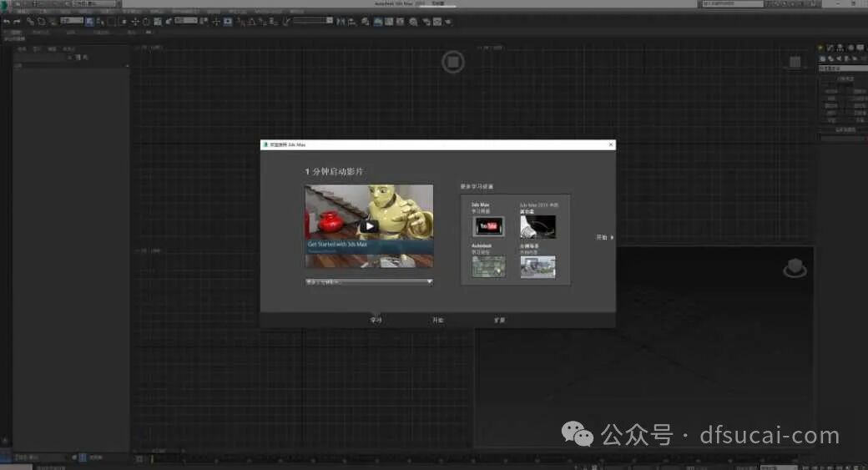Open the sample files thumbnail
The height and width of the screenshot is (470, 868).
[x=537, y=267]
